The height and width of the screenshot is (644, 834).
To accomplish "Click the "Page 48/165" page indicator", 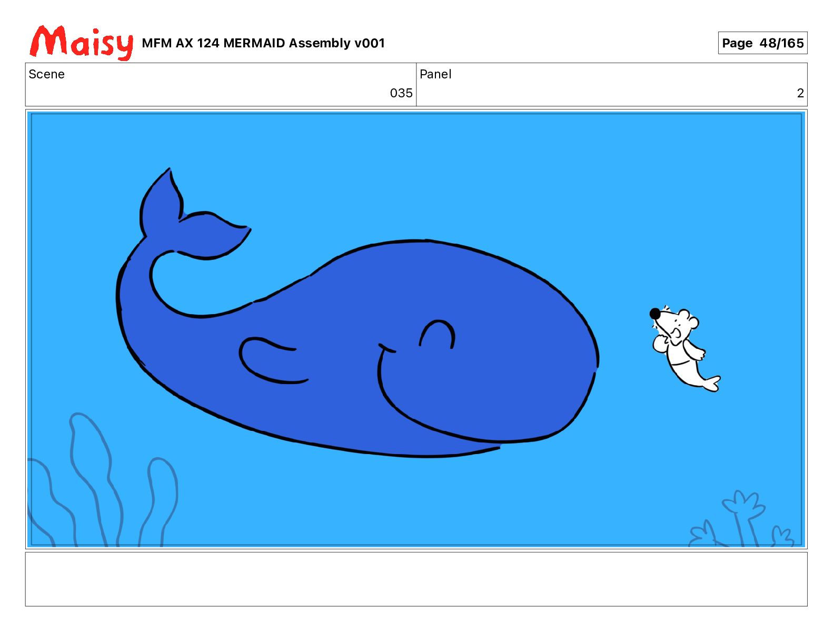I will pyautogui.click(x=762, y=43).
